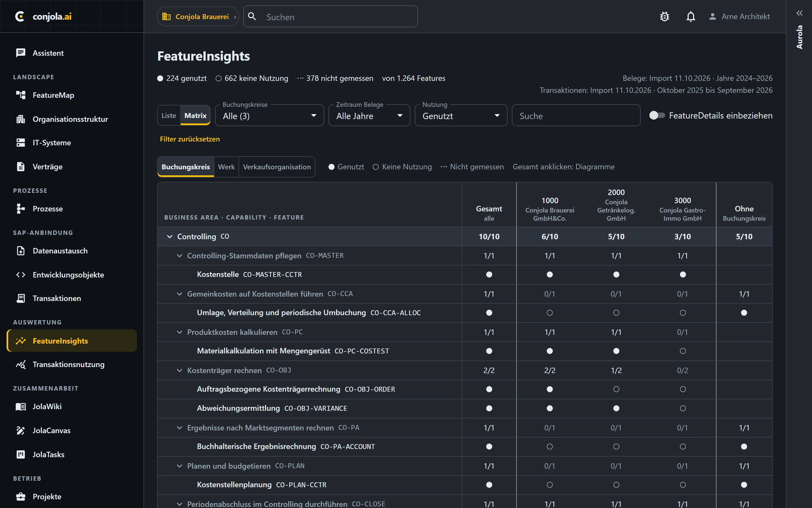Select Kostenstelle CO-MASTER-CCTR row
The width and height of the screenshot is (812, 508).
[465, 274]
